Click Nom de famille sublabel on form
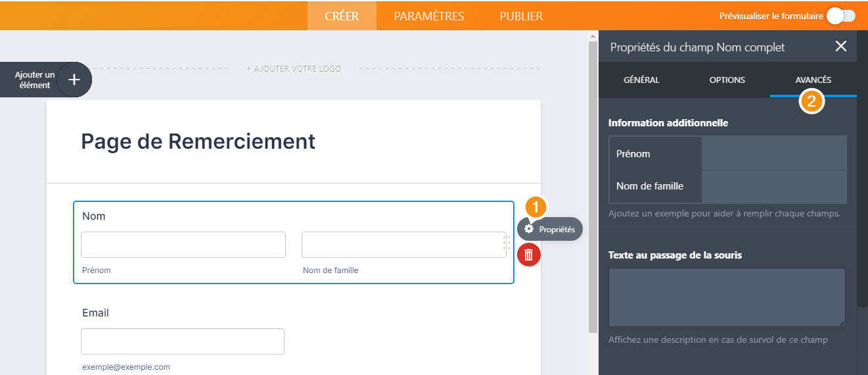The width and height of the screenshot is (868, 375). coord(331,270)
